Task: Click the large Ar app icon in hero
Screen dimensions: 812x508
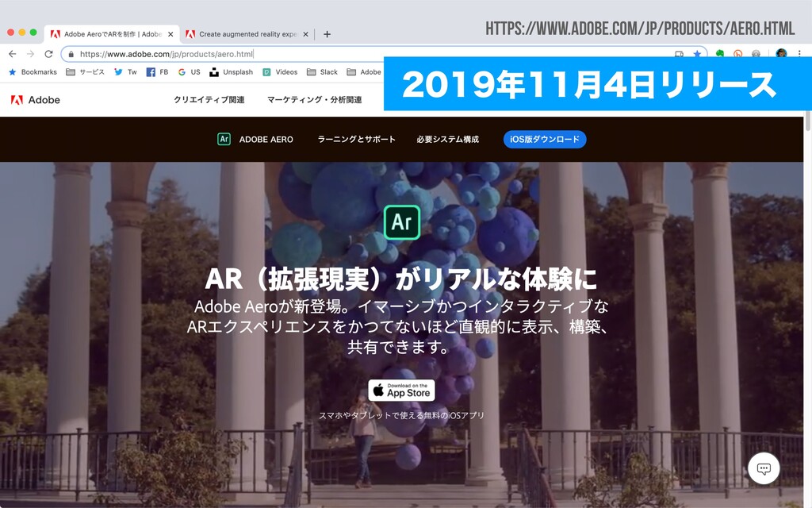Action: coord(402,222)
